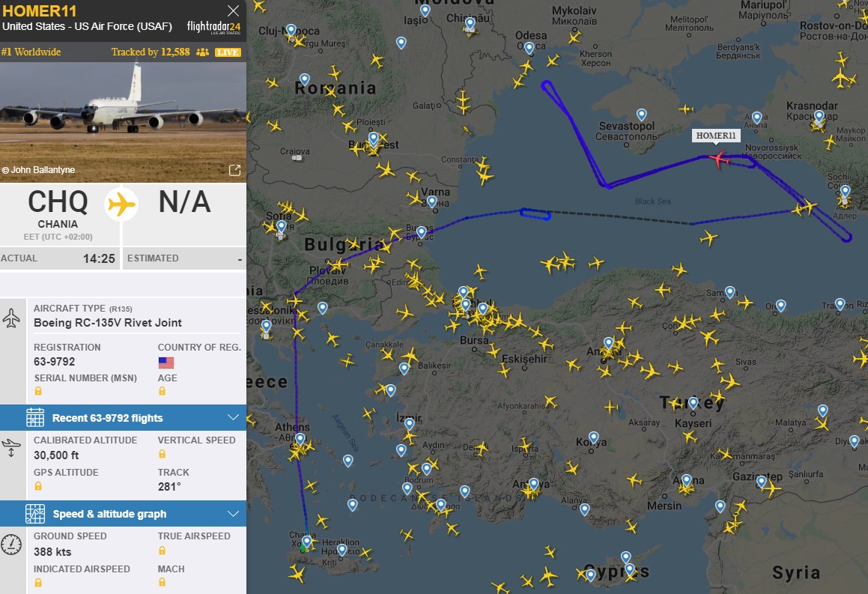Click the Mach lock icon
The image size is (868, 594).
point(163,582)
